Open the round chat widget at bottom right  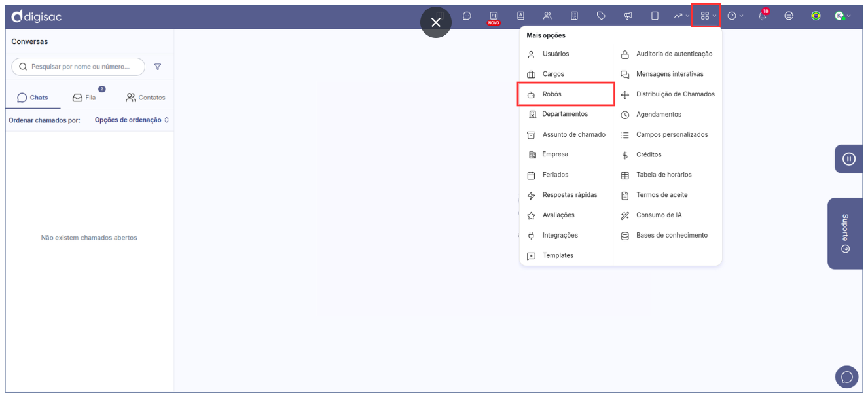pyautogui.click(x=846, y=377)
